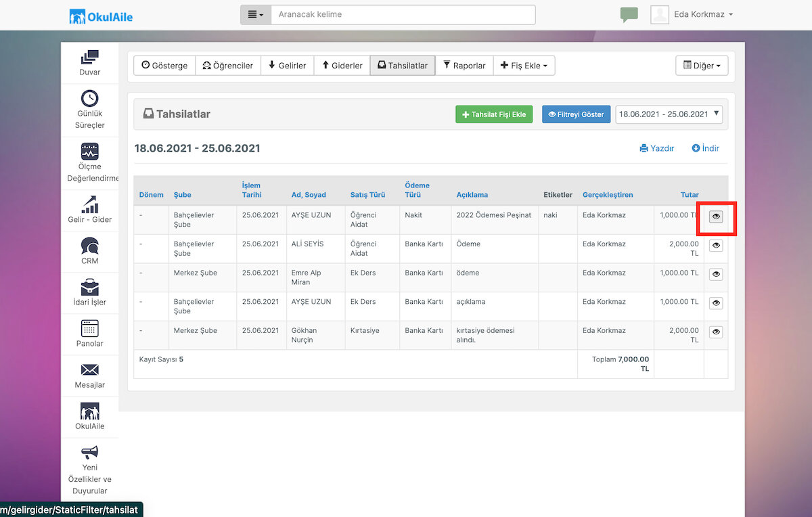
Task: Open the Mesajlar envelope icon
Action: tap(89, 369)
